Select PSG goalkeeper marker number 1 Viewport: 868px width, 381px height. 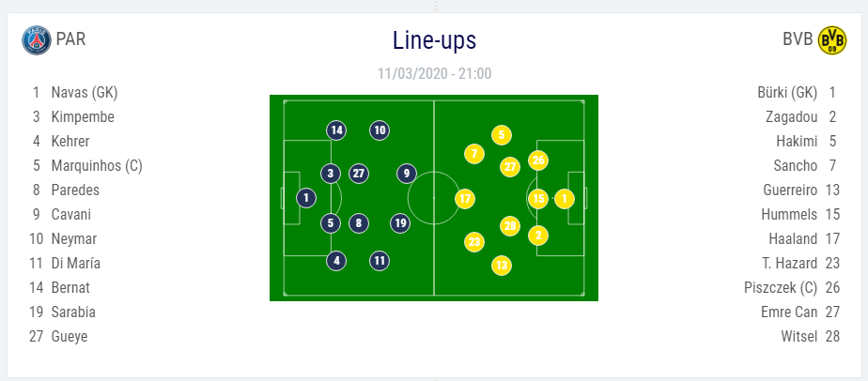click(306, 198)
